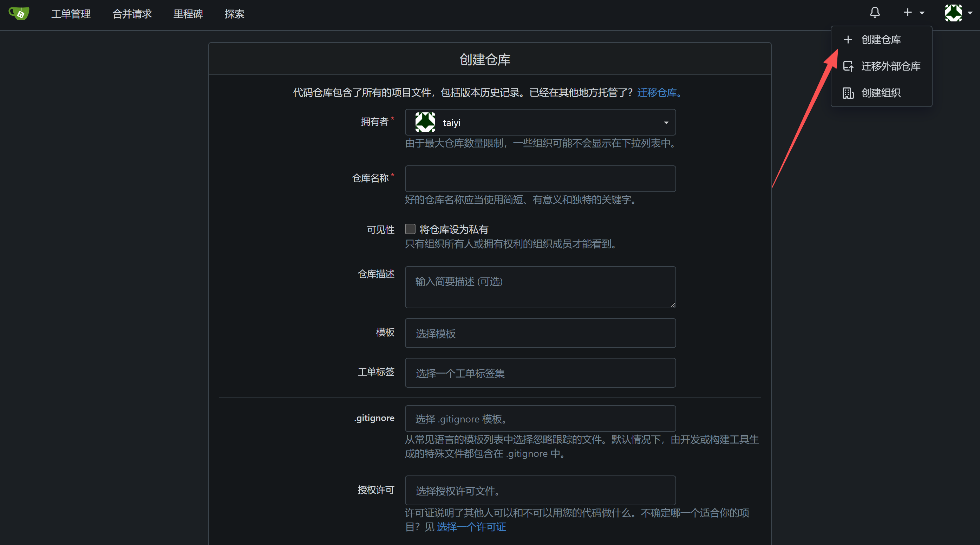Screen dimensions: 980x545
Task: Focus the 仓库名称 input field
Action: pos(540,179)
